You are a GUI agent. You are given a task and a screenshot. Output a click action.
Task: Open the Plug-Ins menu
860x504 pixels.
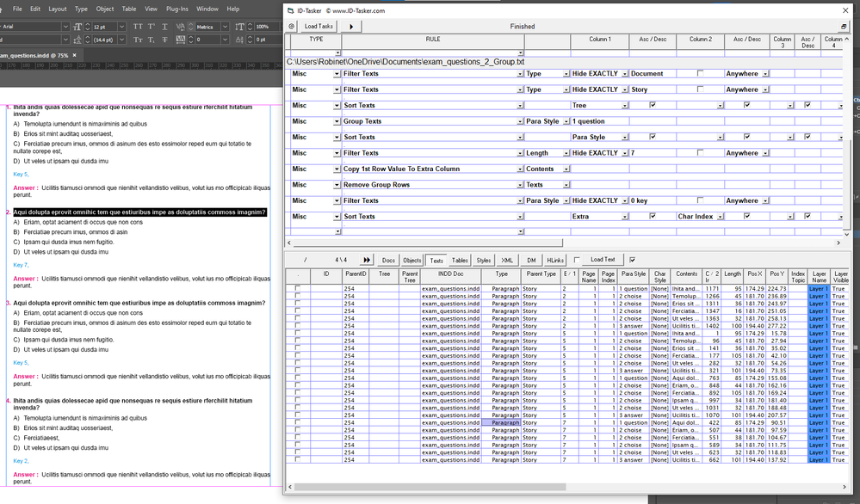point(177,9)
